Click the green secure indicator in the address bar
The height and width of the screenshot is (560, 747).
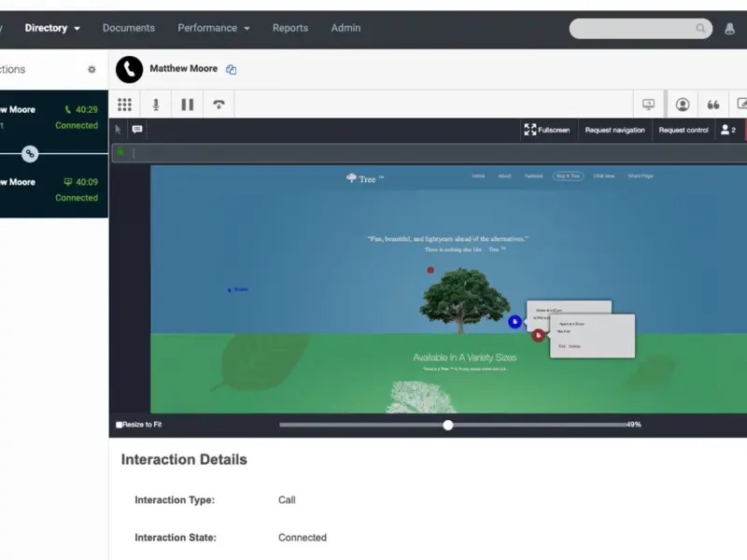click(x=120, y=152)
